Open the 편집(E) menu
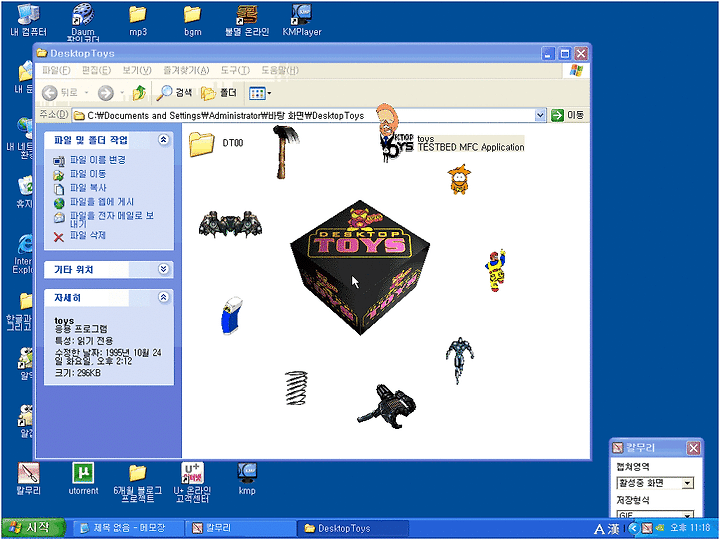This screenshot has height=540, width=720. coord(96,70)
